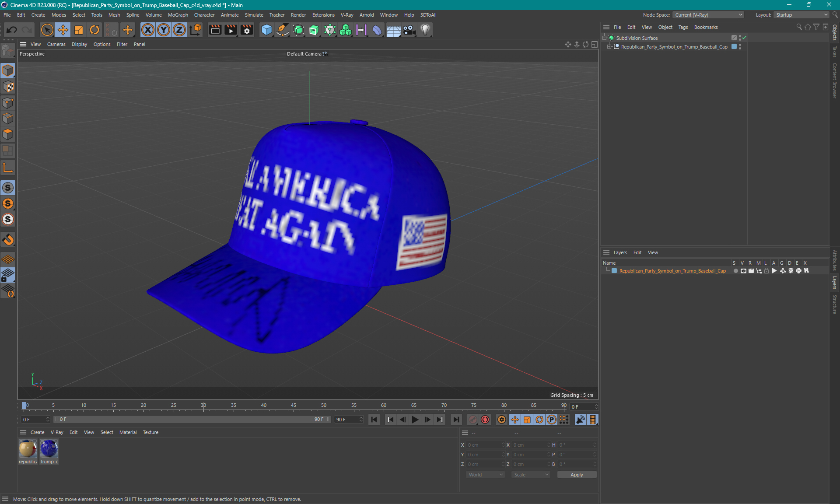
Task: Click the Record Active Objects button
Action: [472, 420]
